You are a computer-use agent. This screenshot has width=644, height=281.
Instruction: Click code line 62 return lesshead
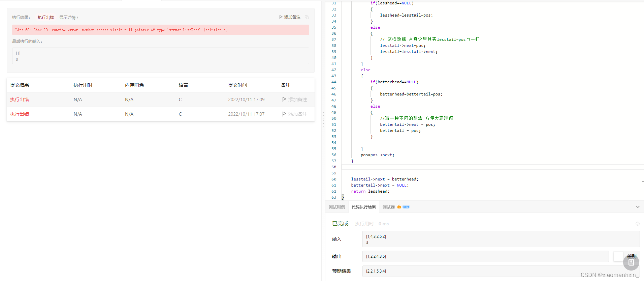coord(370,191)
